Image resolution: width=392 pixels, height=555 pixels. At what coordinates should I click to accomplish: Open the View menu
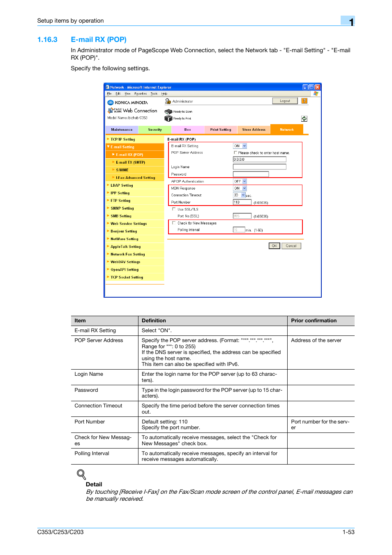(x=128, y=94)
